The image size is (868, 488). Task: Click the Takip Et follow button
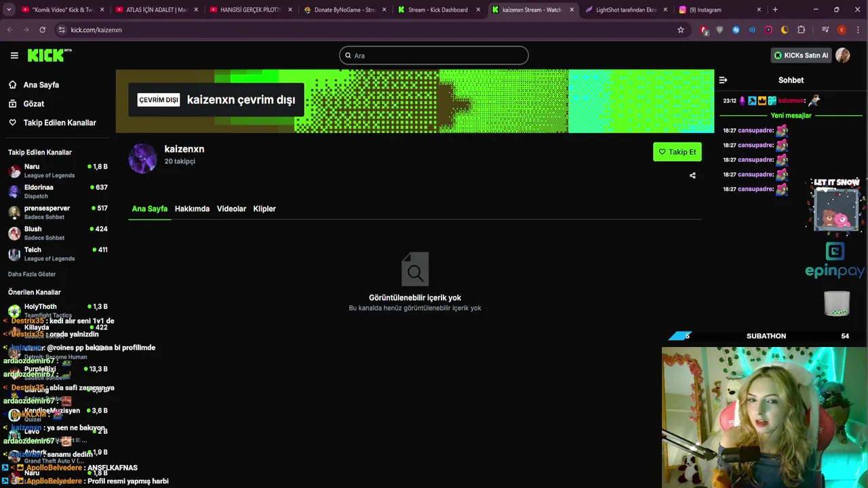(677, 152)
